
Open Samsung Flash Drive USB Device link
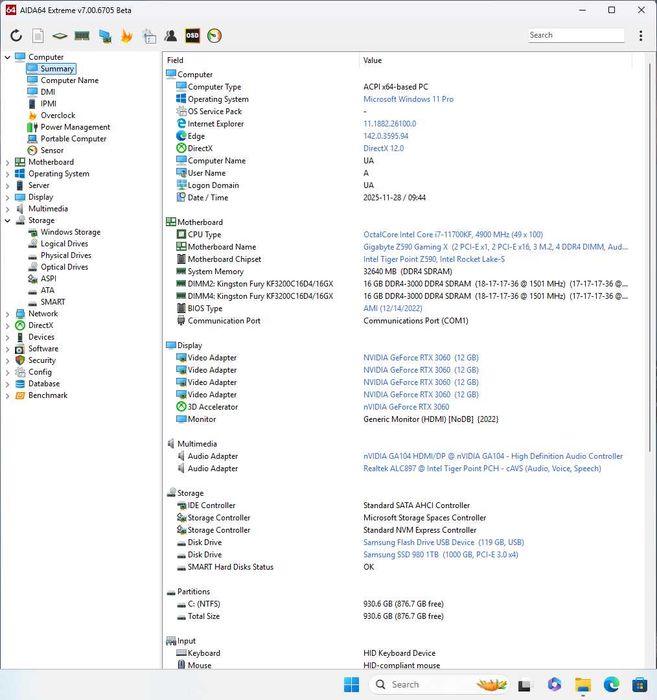(x=443, y=542)
